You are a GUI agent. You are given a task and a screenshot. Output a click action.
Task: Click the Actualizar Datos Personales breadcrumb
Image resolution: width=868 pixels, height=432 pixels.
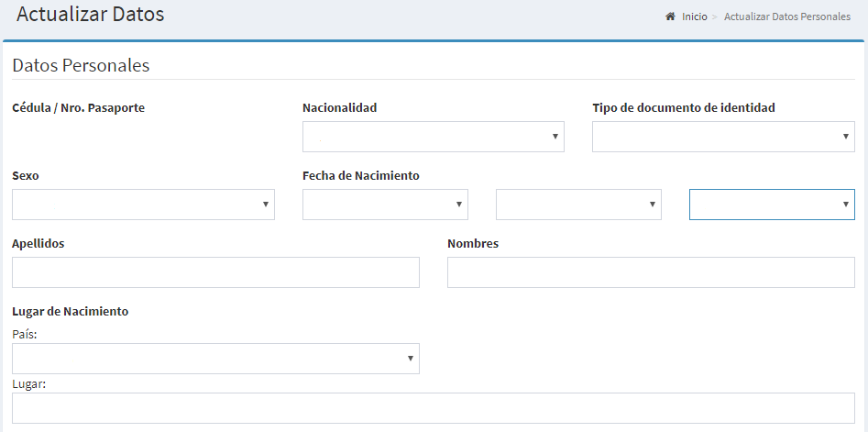tap(787, 17)
